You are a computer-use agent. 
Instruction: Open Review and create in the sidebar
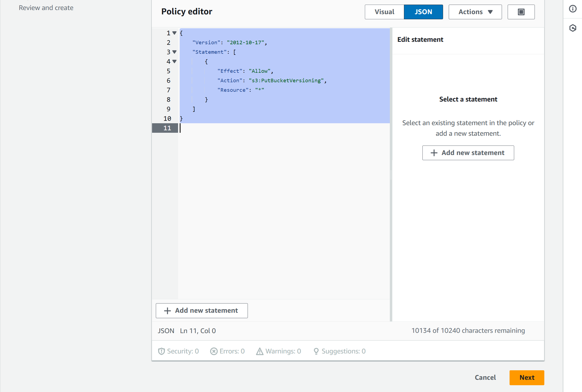[46, 8]
